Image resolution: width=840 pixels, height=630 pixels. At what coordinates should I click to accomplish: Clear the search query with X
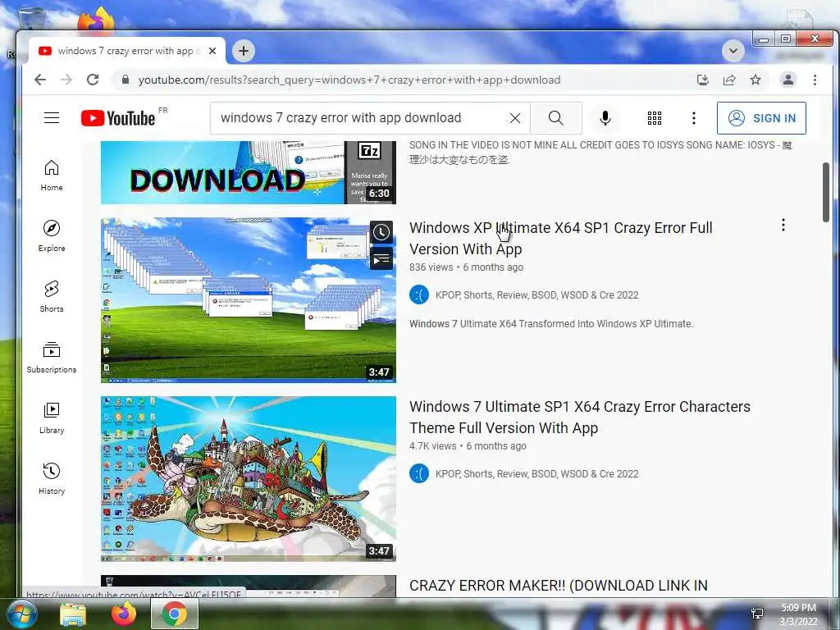[x=515, y=118]
